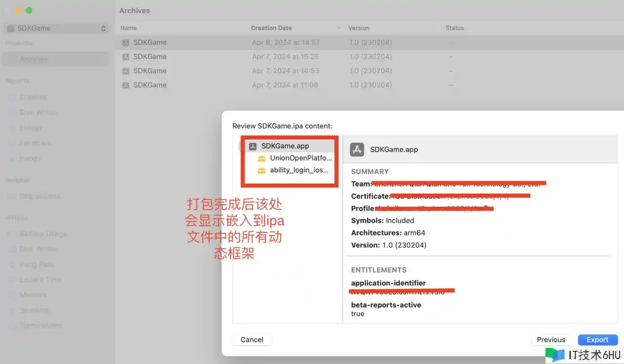Image resolution: width=624 pixels, height=364 pixels.
Task: Click the Review SDKGame.ipa content label
Action: (x=282, y=126)
